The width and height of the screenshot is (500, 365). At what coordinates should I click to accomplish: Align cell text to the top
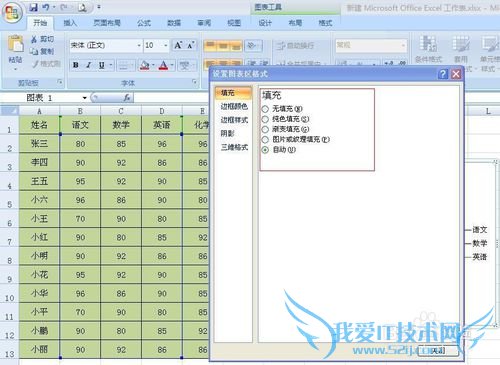[209, 45]
